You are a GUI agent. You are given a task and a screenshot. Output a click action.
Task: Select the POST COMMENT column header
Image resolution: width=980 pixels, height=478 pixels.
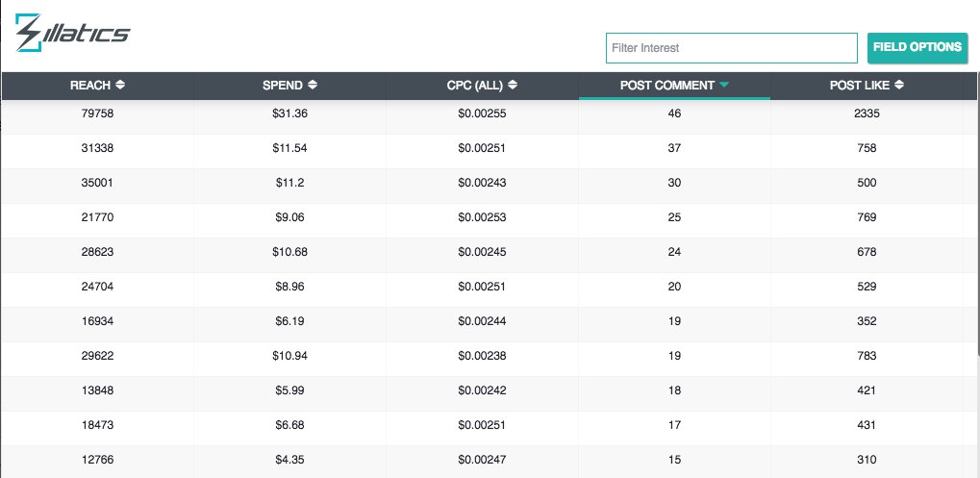pos(674,86)
